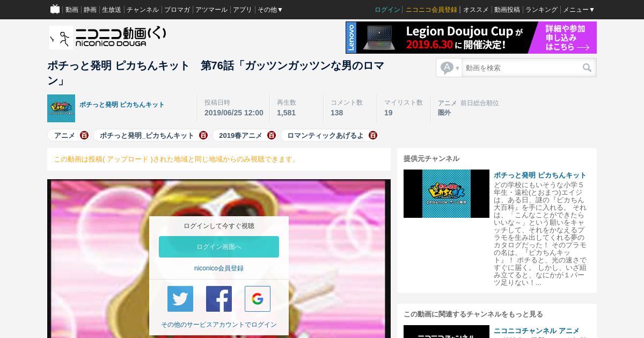Open provider channel thumbnail in sidebar
The height and width of the screenshot is (338, 644).
[x=447, y=194]
